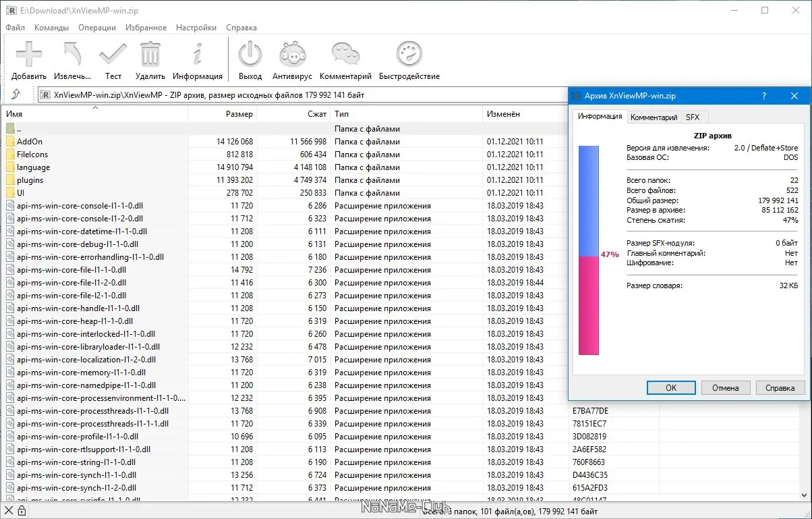This screenshot has height=519, width=812.
Task: Click the lock icon in the status bar
Action: point(22,511)
